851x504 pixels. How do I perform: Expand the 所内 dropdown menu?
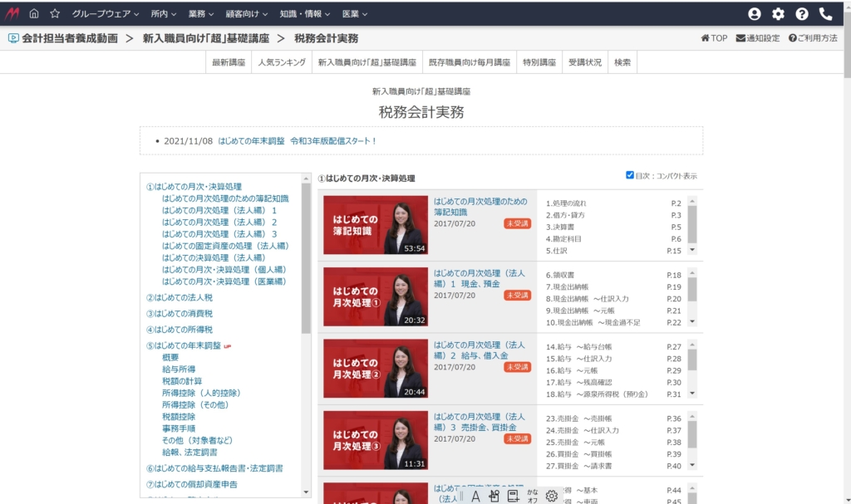point(164,14)
